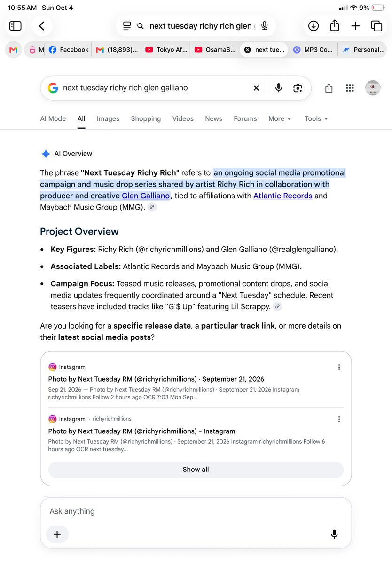Switch to Shopping results

click(146, 119)
